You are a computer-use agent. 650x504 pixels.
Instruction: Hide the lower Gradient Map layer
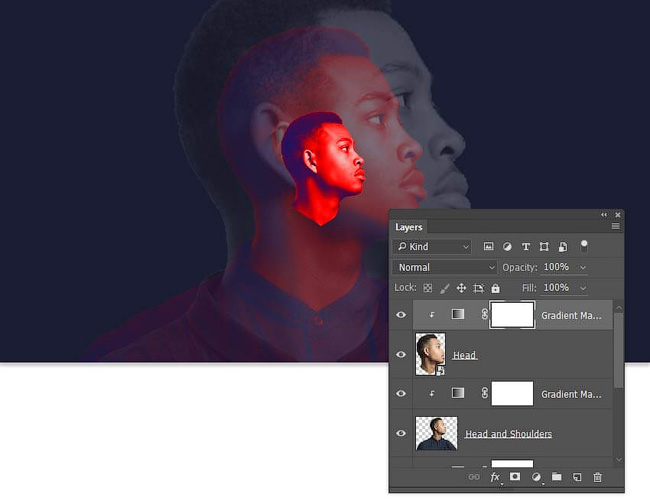click(x=401, y=393)
